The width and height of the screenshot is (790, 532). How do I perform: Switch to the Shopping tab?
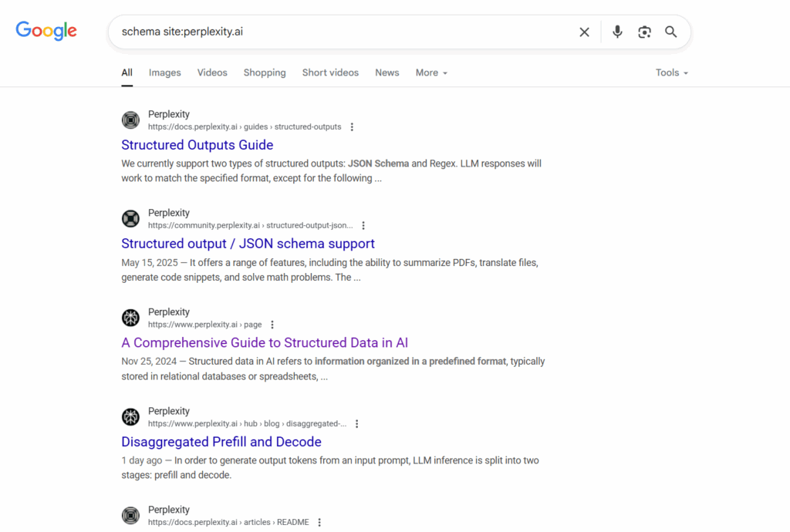265,73
